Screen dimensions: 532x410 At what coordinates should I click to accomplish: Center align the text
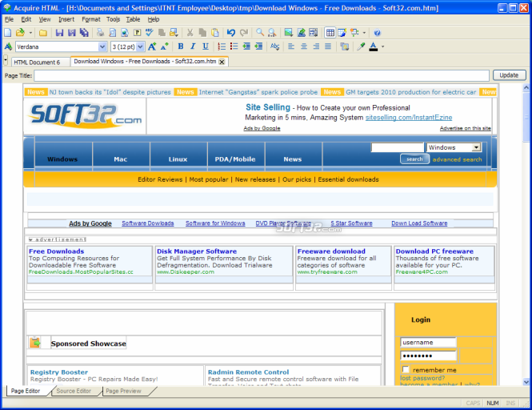(x=304, y=46)
